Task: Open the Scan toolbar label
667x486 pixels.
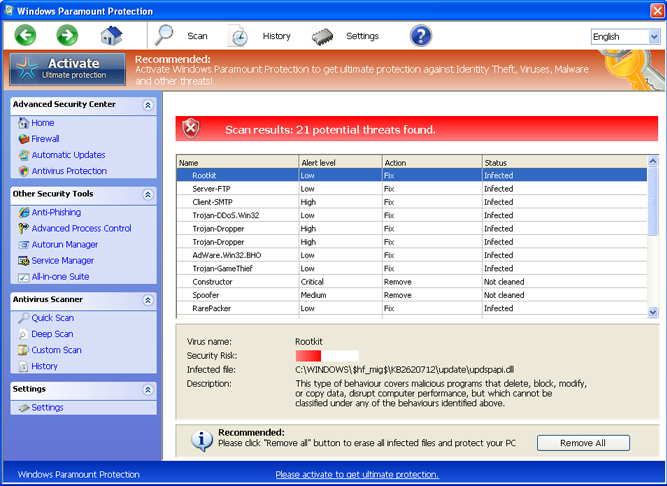Action: 197,36
